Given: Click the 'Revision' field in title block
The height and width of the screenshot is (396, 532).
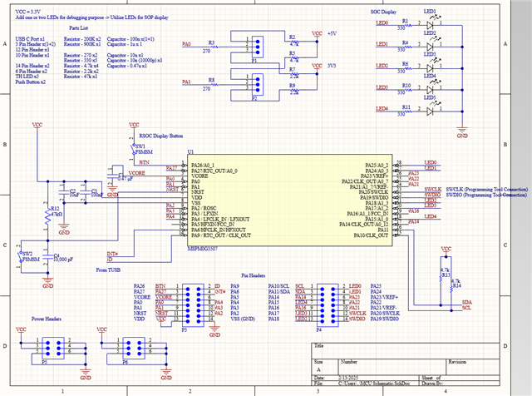Looking at the screenshot, I should click(473, 367).
